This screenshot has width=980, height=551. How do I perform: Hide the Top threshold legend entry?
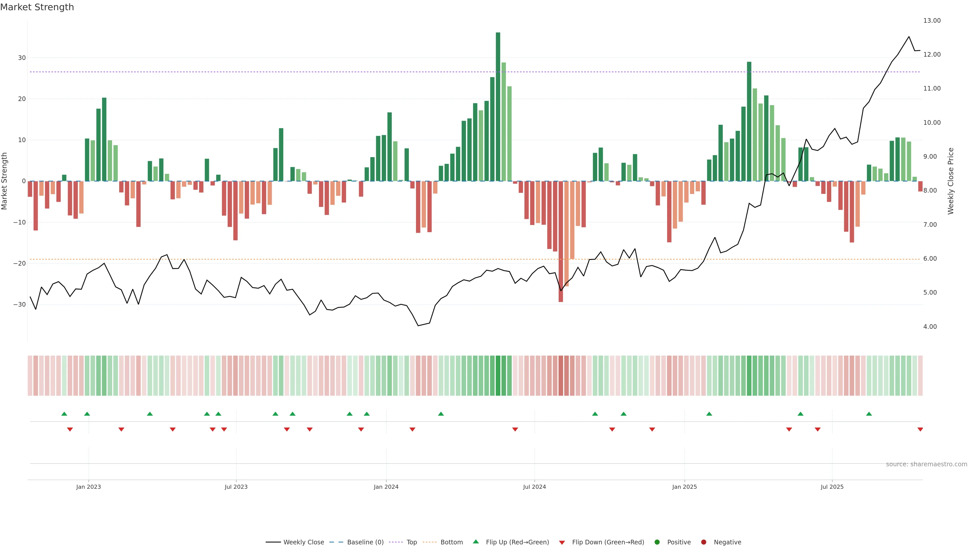411,542
